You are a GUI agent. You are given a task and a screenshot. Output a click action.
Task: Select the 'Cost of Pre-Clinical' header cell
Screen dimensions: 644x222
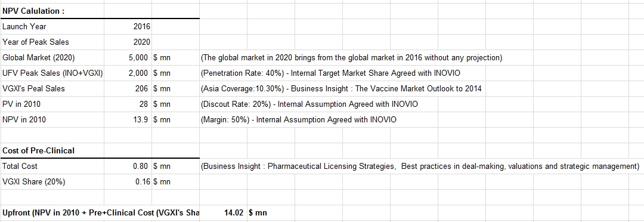(52, 150)
